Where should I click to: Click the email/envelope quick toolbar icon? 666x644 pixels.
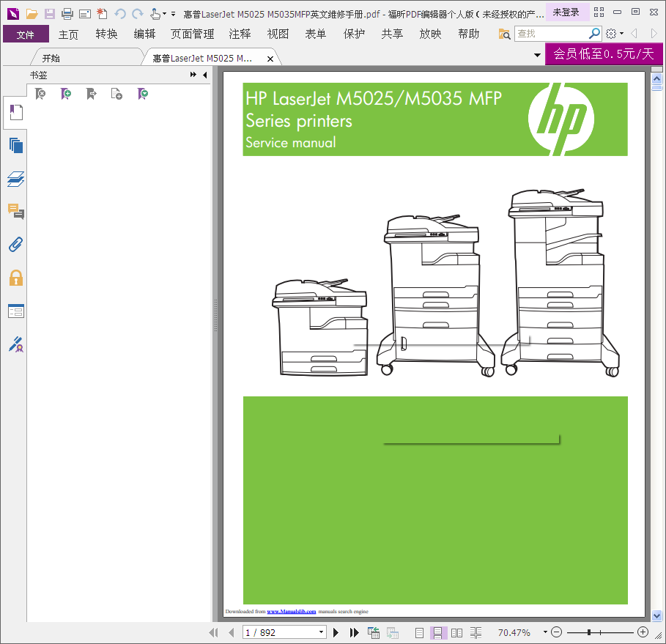[x=85, y=15]
